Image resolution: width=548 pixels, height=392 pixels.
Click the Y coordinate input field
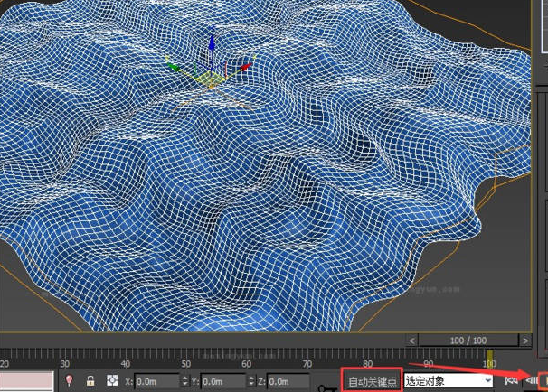[x=223, y=381]
